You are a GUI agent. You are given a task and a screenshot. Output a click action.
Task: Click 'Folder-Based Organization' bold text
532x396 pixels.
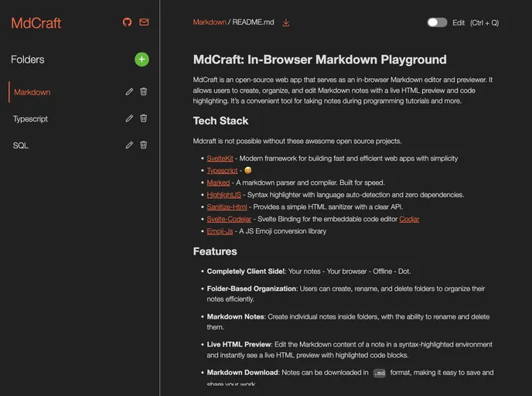click(252, 288)
